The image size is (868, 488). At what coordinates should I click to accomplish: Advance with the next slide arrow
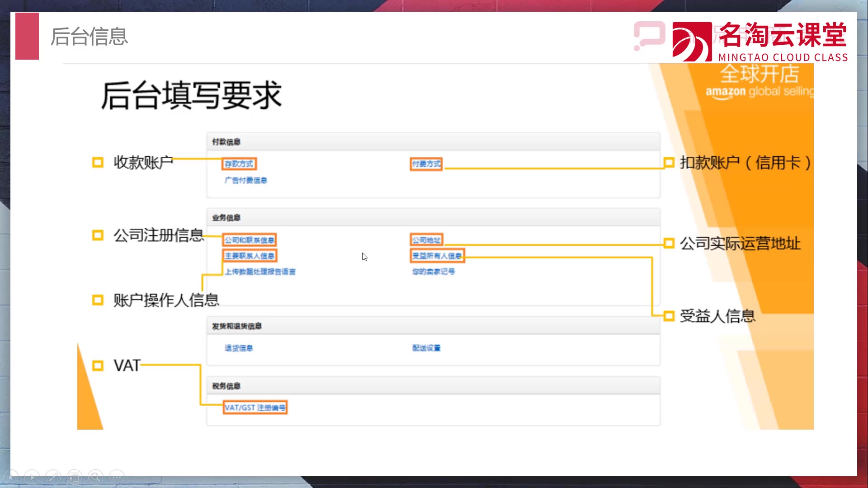32,477
